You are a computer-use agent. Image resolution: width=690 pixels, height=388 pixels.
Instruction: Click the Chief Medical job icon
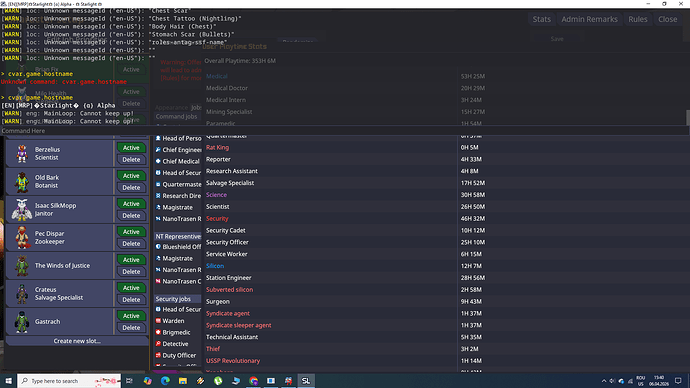(158, 161)
